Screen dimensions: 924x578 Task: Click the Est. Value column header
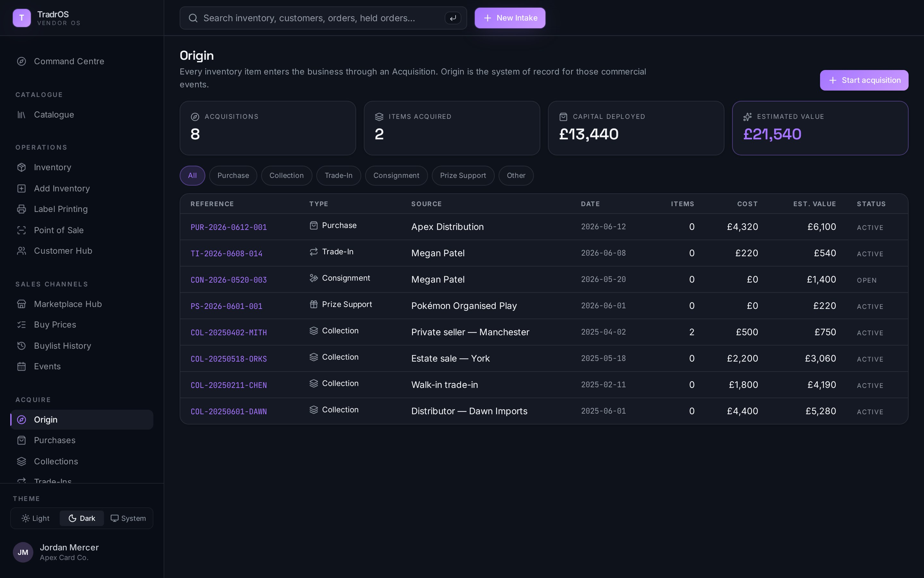(814, 204)
